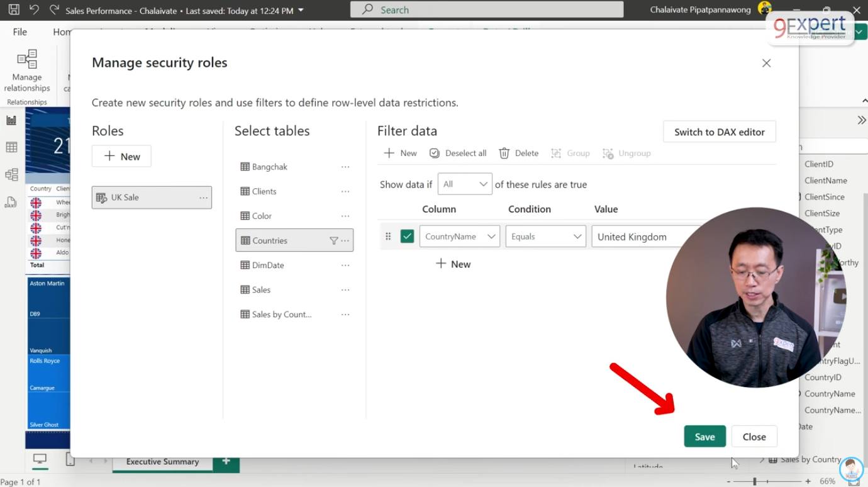Click the filter icon on Countries table
This screenshot has width=868, height=487.
click(334, 240)
